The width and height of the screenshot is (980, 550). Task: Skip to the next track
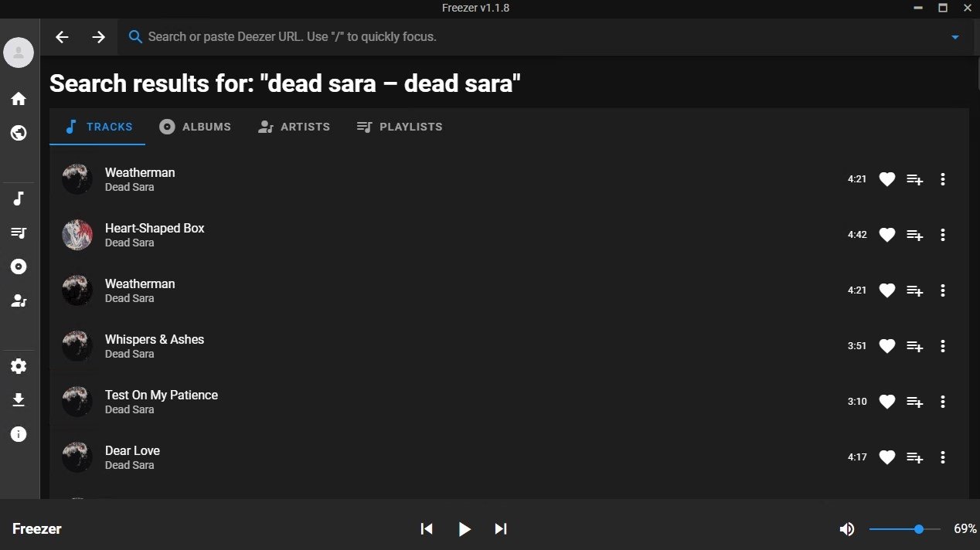(501, 529)
